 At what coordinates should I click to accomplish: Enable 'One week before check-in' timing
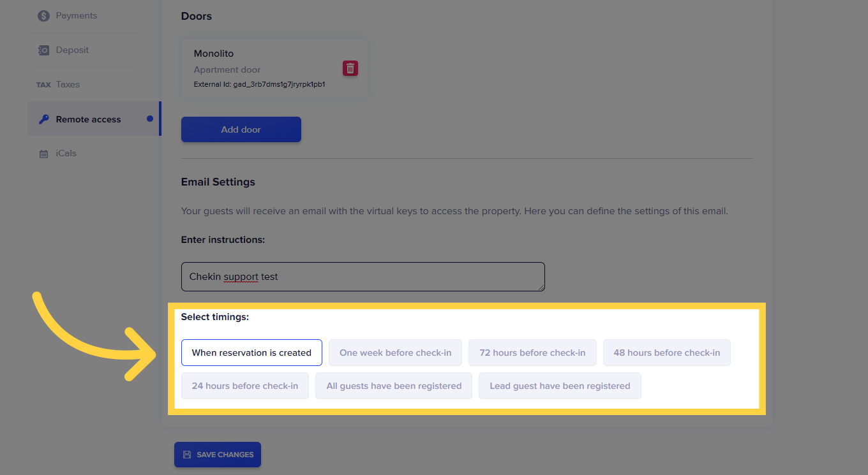(x=395, y=353)
